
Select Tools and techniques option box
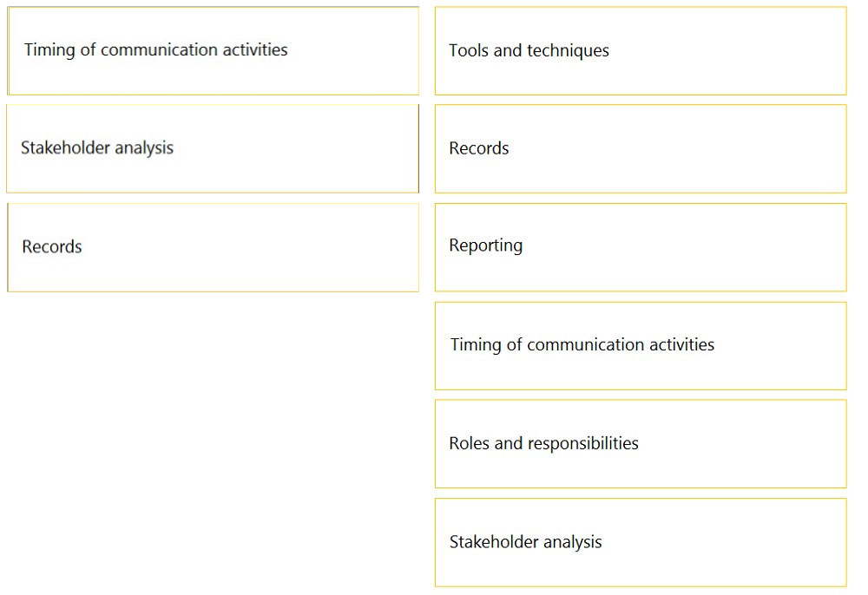click(641, 51)
